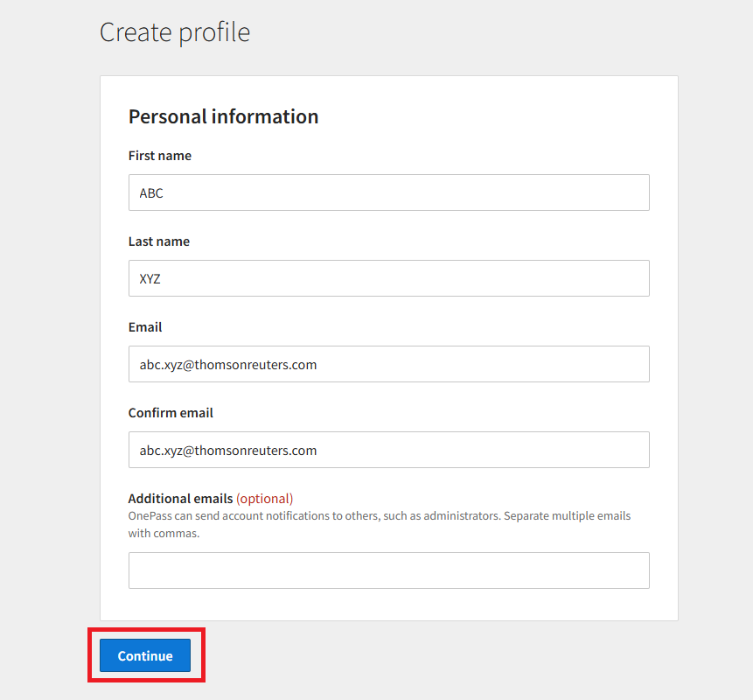This screenshot has width=753, height=700.
Task: Click the 'First name' field label
Action: (160, 156)
